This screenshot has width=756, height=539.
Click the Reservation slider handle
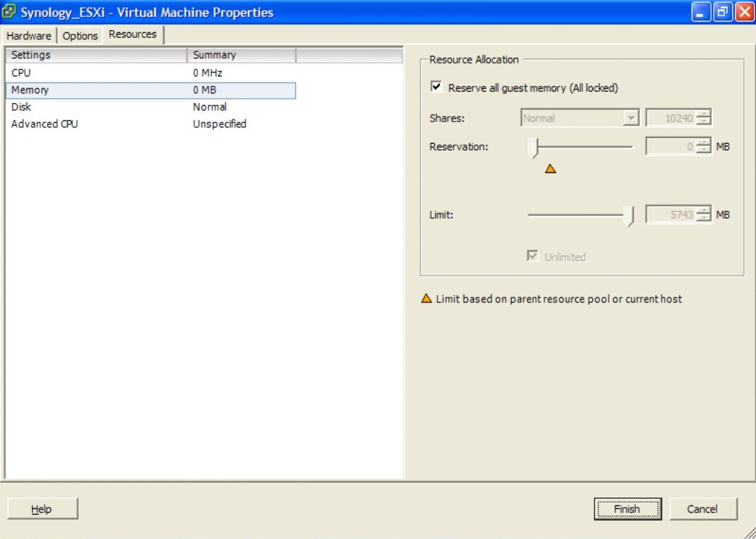[532, 147]
